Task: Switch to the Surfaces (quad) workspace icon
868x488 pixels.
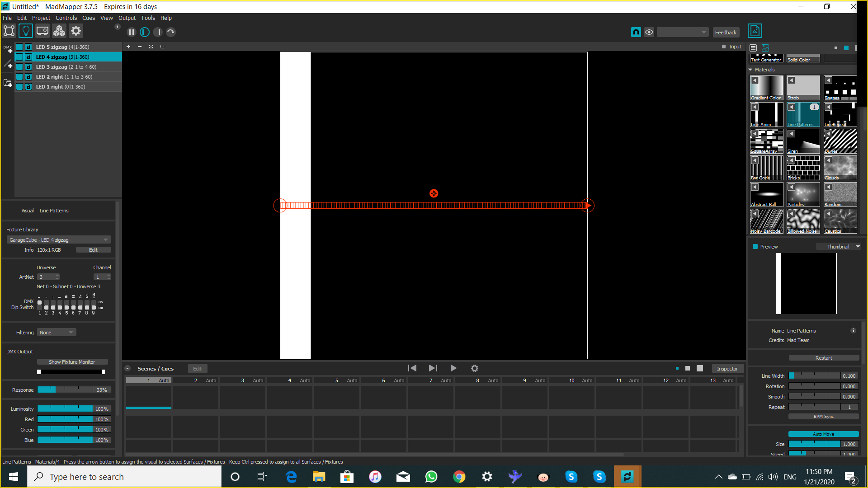Action: pos(9,31)
